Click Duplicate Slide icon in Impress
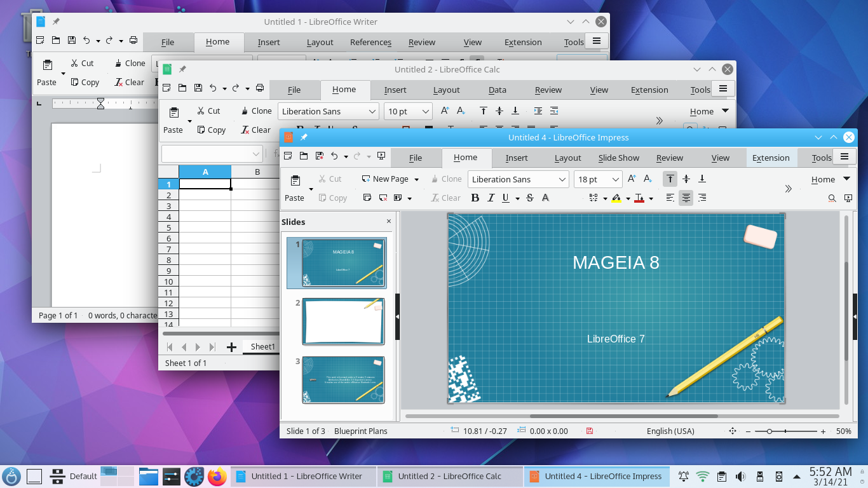This screenshot has width=868, height=488. [367, 198]
